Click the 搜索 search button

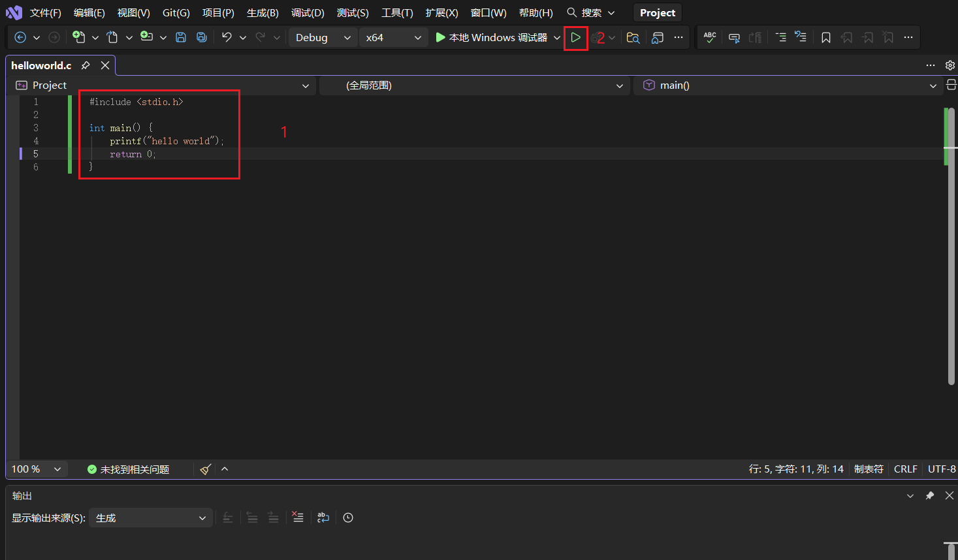(590, 13)
